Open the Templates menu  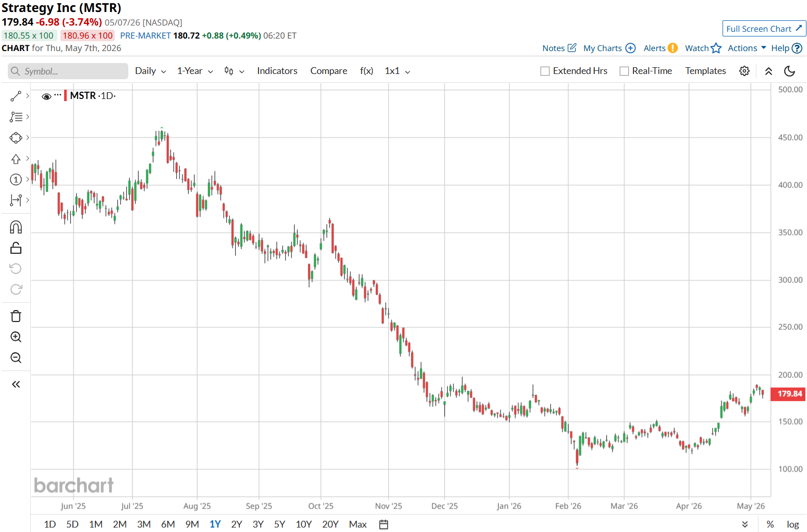tap(705, 71)
